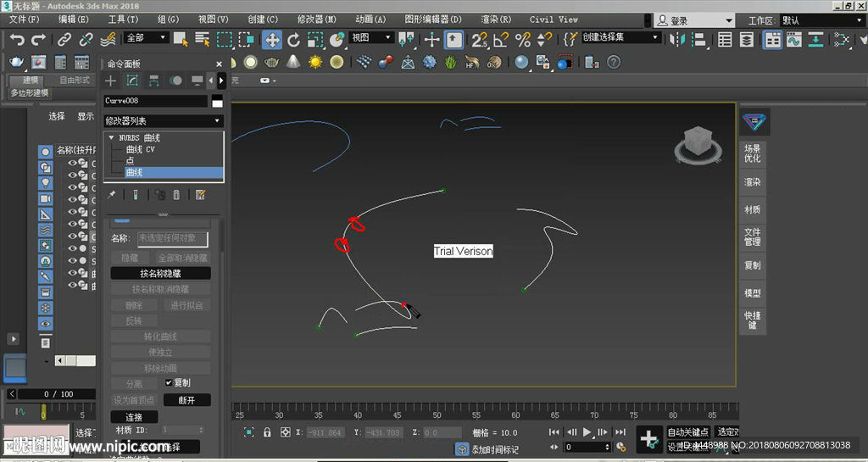The height and width of the screenshot is (462, 868).
Task: Open the Schematic View icon
Action: point(815,40)
